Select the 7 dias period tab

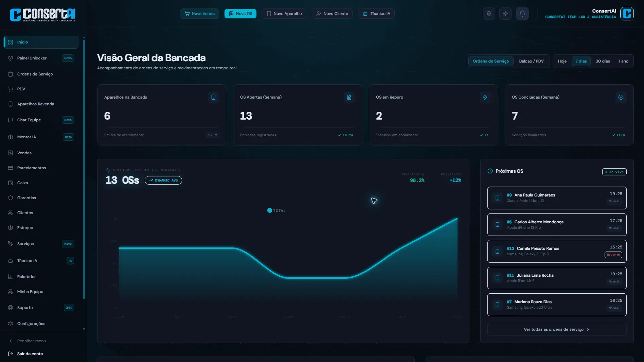[x=581, y=61]
